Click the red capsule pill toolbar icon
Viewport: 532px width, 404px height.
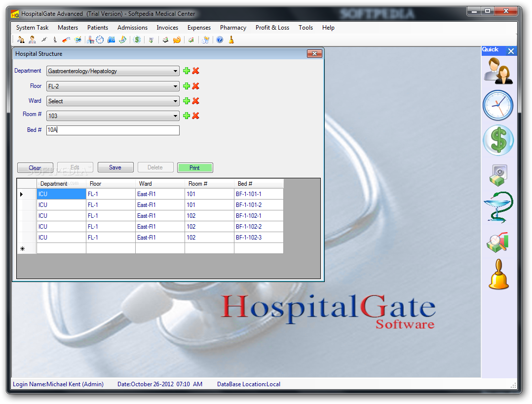66,40
